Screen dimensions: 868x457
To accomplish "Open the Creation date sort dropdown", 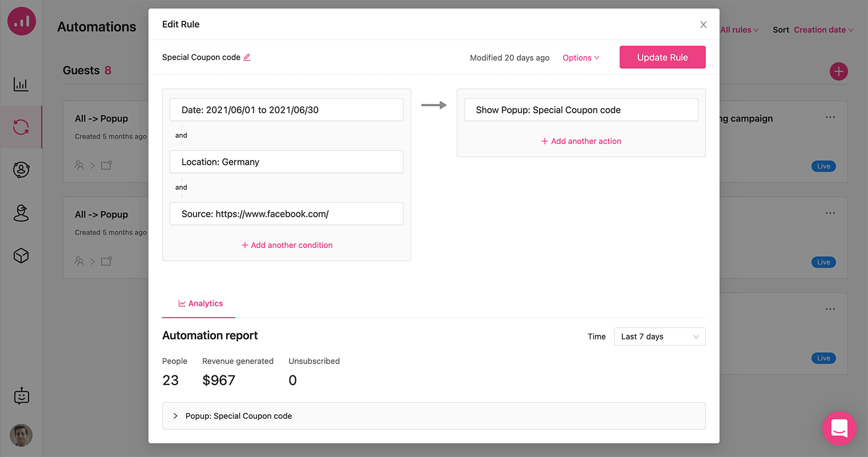I will (823, 30).
